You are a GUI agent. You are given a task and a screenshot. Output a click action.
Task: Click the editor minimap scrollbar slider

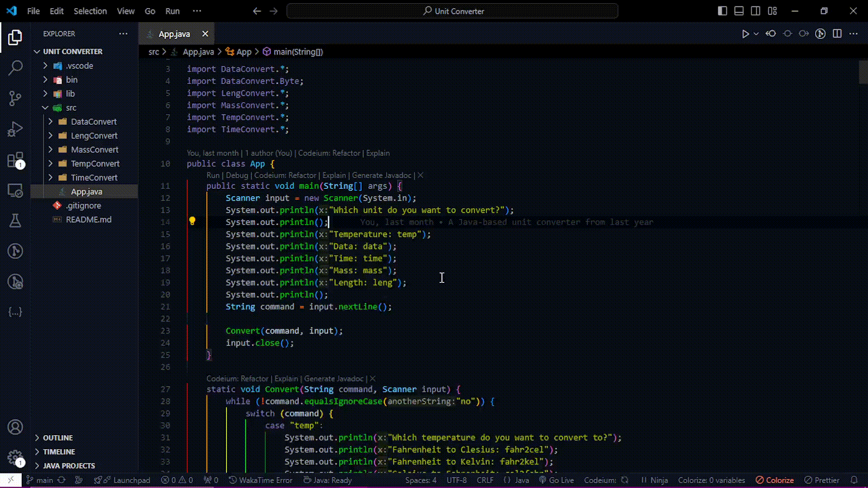863,72
